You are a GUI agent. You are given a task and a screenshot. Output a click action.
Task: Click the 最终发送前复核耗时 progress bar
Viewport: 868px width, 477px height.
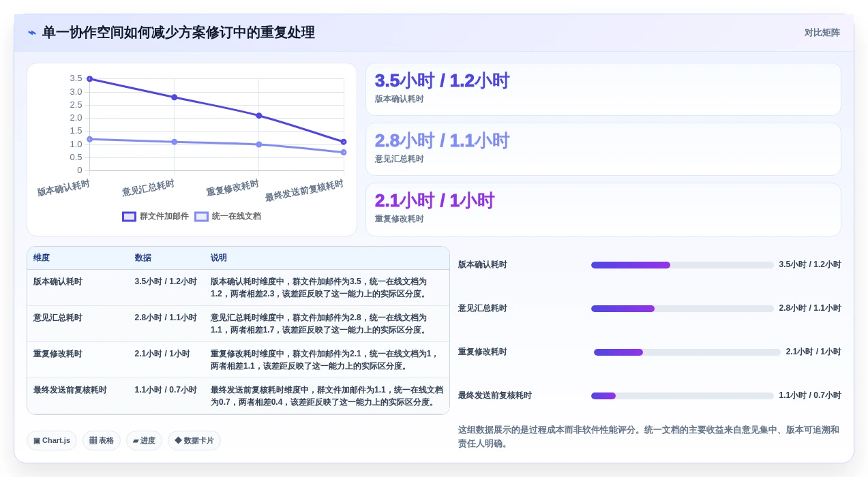click(682, 396)
